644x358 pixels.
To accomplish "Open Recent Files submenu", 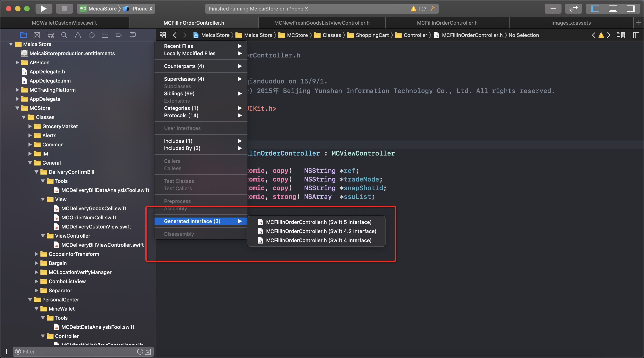I will coord(201,46).
